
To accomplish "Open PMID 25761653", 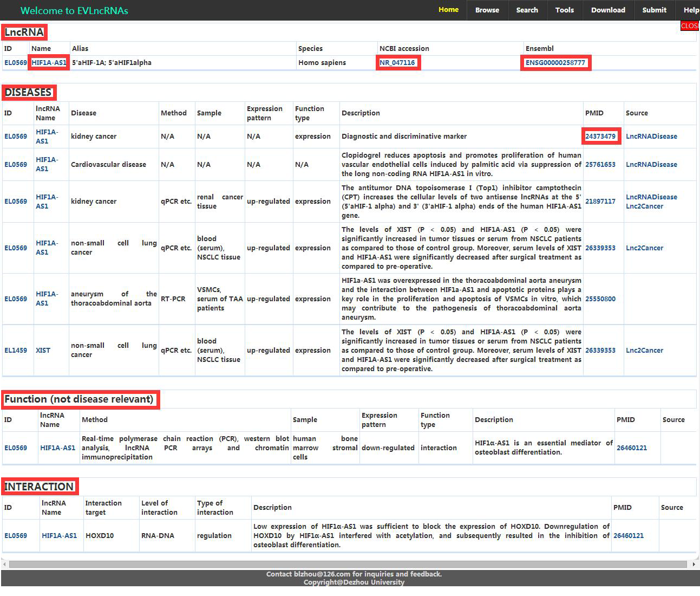I will [600, 164].
